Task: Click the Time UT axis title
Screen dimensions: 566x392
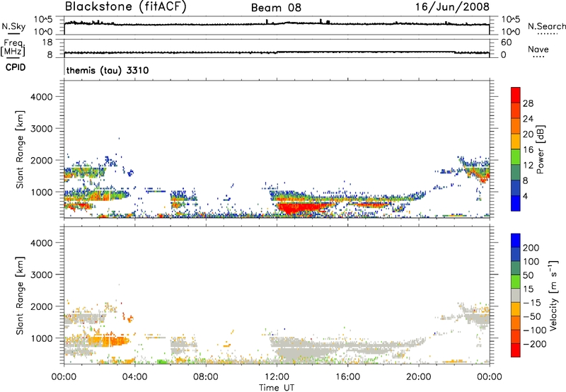Action: coord(277,388)
